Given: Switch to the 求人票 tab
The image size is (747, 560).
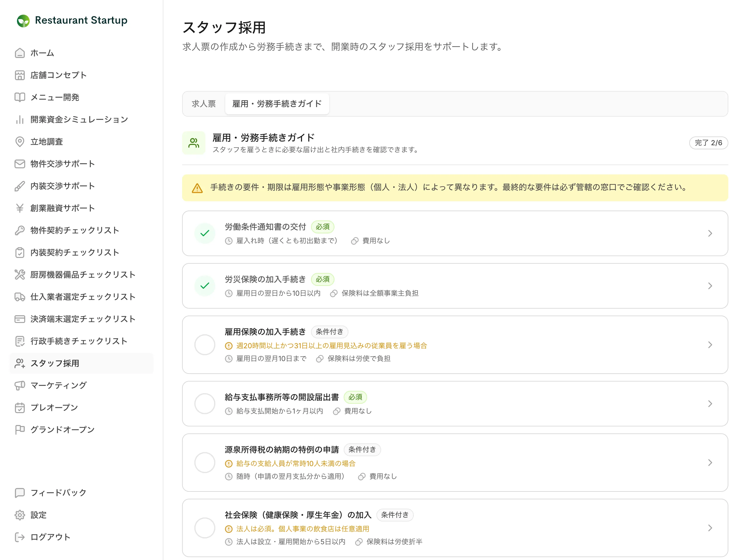Looking at the screenshot, I should coord(204,104).
